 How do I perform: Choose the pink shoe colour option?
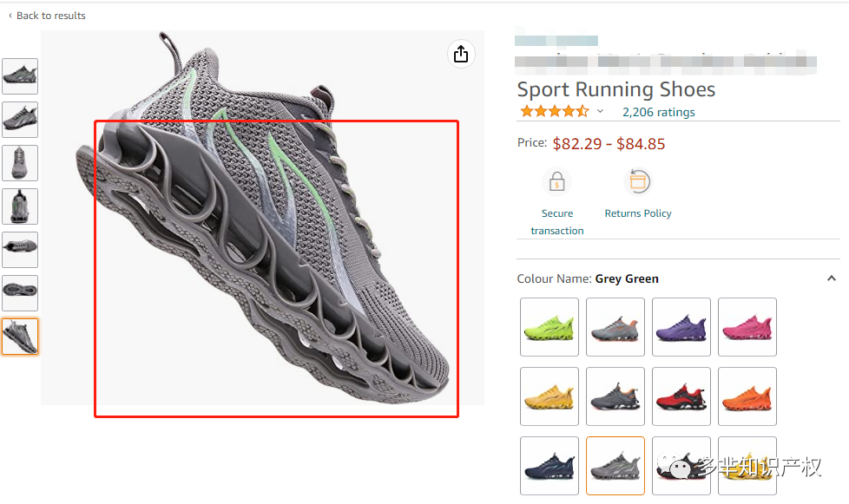tap(747, 327)
